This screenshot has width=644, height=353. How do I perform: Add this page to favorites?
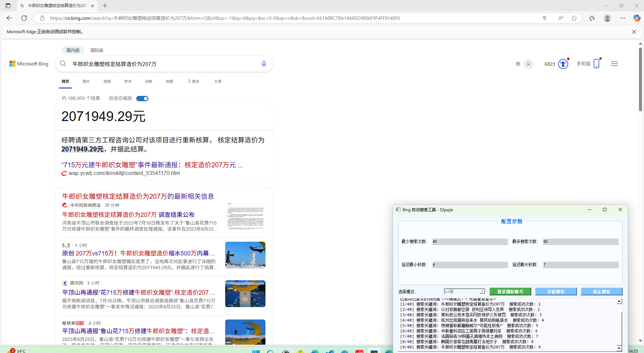tap(574, 18)
